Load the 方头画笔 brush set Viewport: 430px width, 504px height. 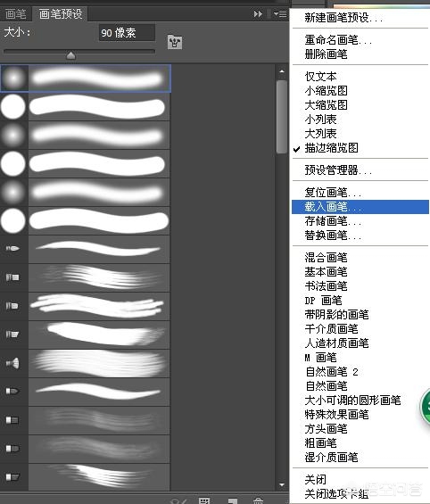click(326, 429)
